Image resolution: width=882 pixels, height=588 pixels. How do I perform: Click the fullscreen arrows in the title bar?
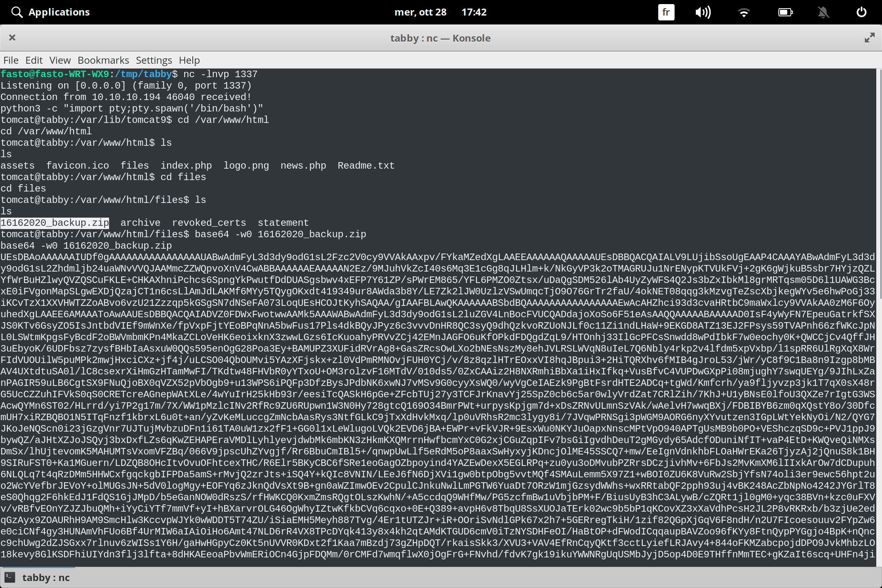869,38
